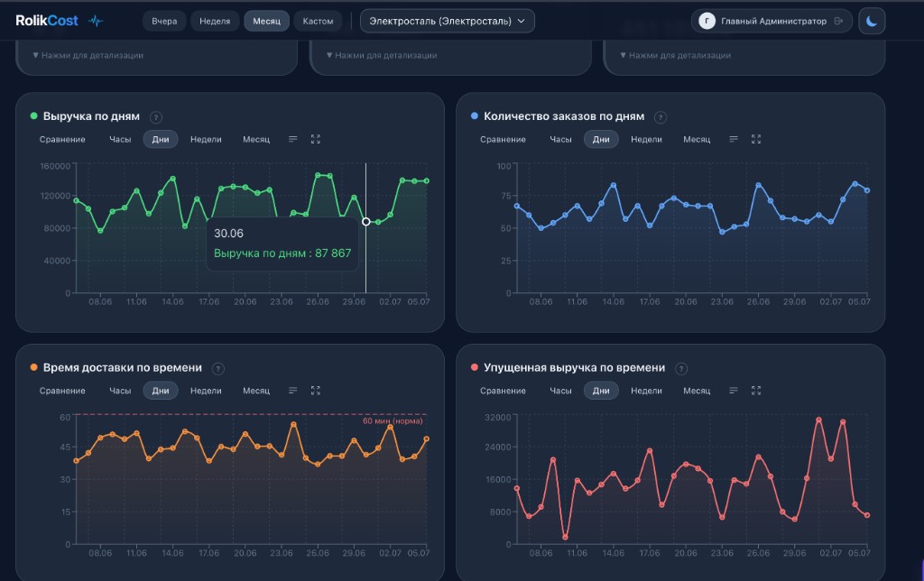Switch Количество заказов chart to Недели
Screen dimensions: 924x581
[x=646, y=140]
